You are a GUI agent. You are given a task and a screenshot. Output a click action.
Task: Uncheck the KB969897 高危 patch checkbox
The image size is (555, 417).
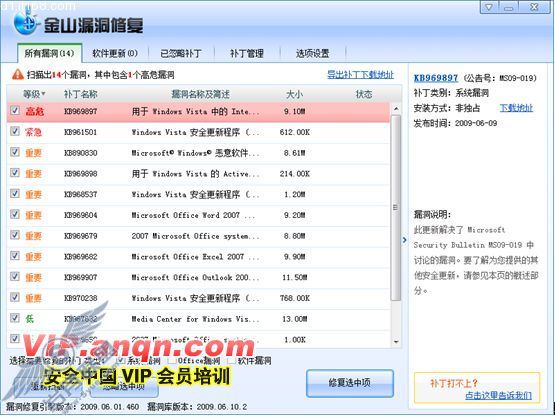(x=15, y=110)
